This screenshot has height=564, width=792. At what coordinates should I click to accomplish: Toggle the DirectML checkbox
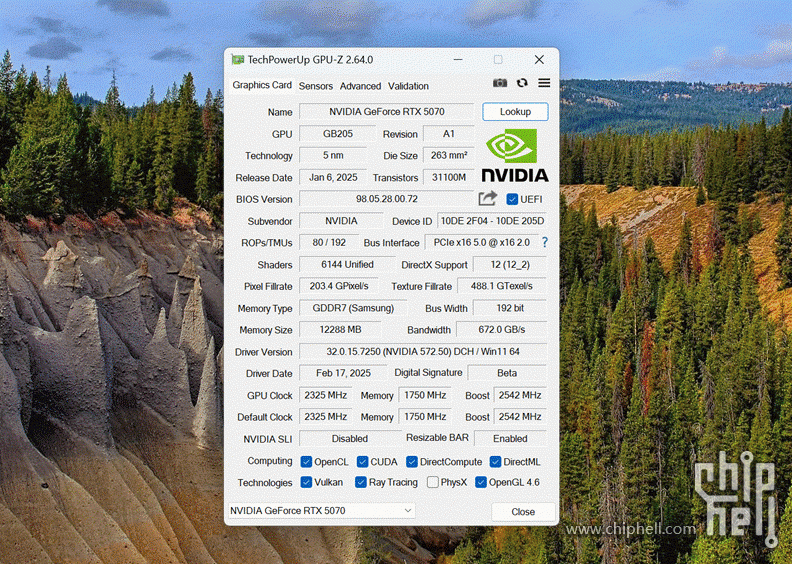coord(495,462)
